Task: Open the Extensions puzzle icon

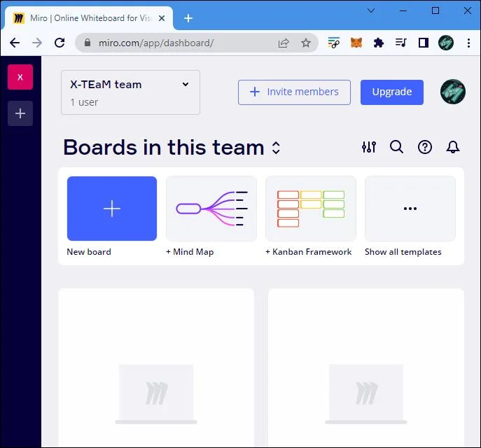Action: (379, 43)
